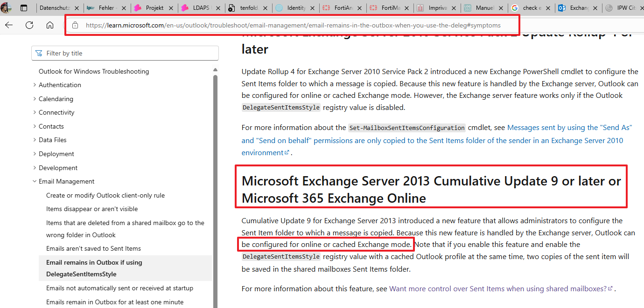Close the Projekt tab
The width and height of the screenshot is (644, 308).
coord(171,8)
